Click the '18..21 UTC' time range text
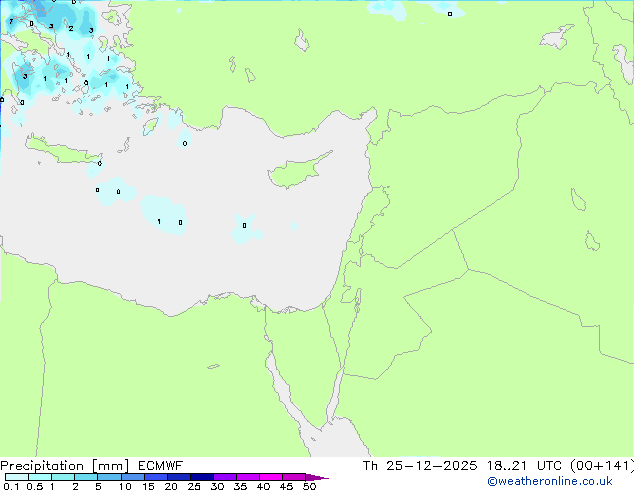634x490 pixels. (524, 466)
